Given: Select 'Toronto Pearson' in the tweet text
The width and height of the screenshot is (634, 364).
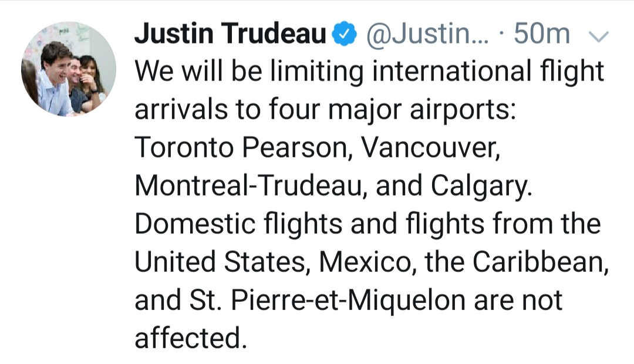Looking at the screenshot, I should point(241,147).
